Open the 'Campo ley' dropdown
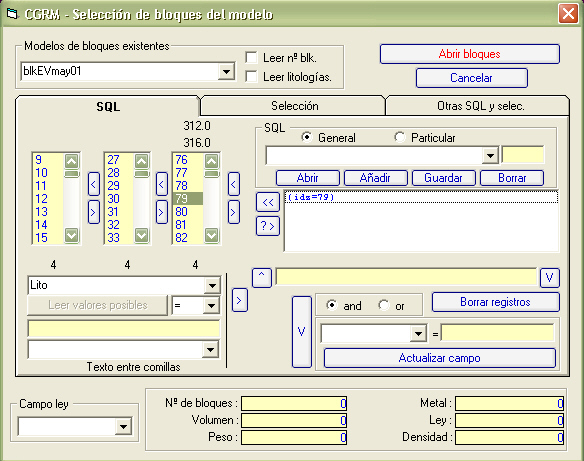The image size is (584, 461). click(123, 426)
